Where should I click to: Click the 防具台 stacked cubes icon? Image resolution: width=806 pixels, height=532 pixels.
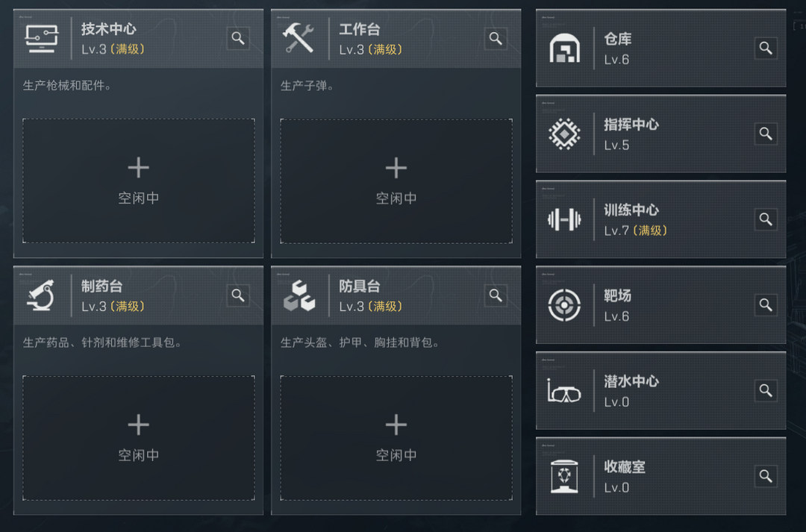[299, 295]
